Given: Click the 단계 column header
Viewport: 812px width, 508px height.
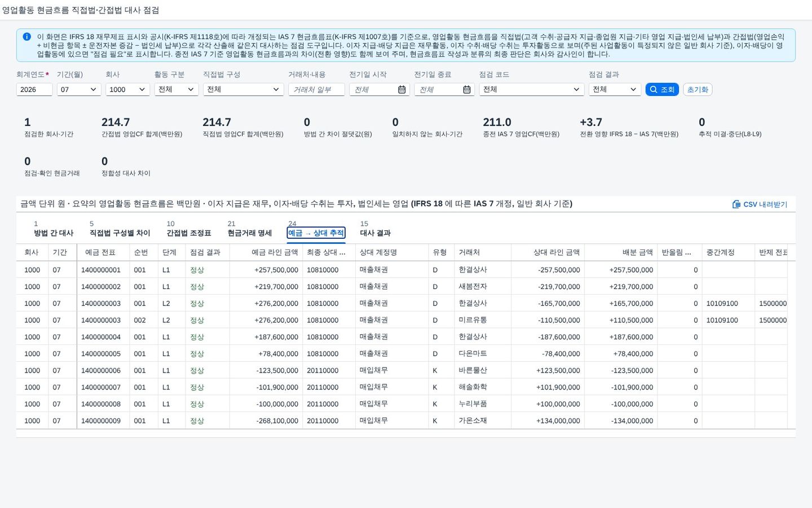Looking at the screenshot, I should coord(171,252).
